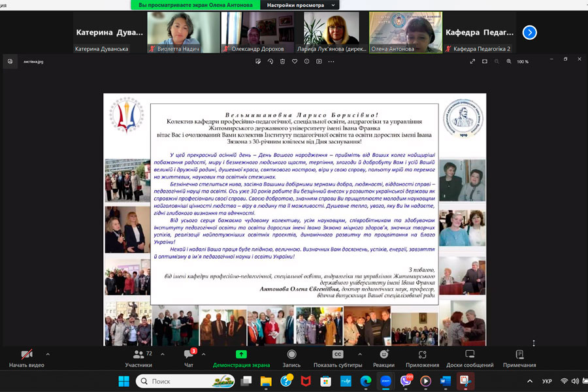
Task: Open the three-dots more menu in viewer
Action: point(331,61)
